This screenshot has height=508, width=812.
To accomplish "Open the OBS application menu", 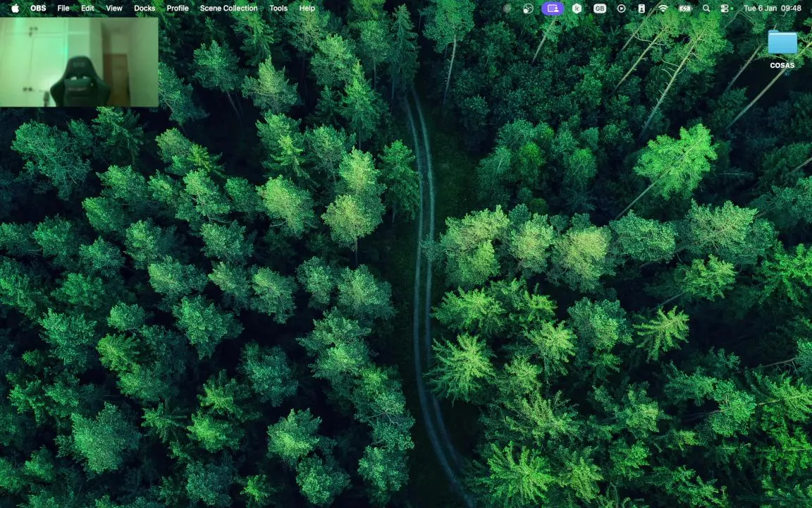I will point(38,8).
